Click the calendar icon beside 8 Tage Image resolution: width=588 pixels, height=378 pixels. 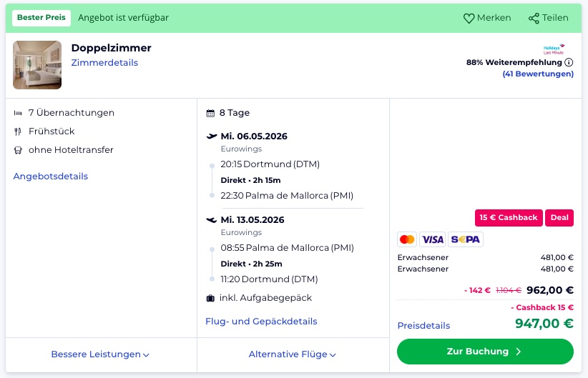pos(210,113)
